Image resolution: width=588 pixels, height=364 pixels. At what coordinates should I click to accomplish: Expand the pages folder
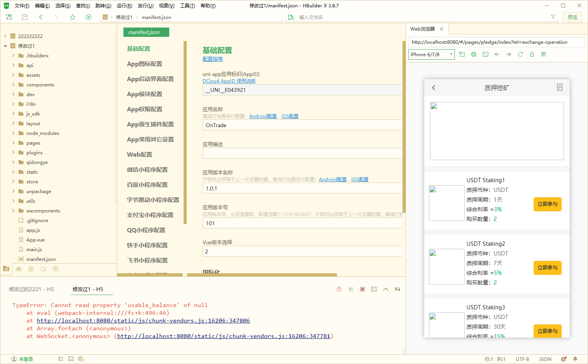13,143
